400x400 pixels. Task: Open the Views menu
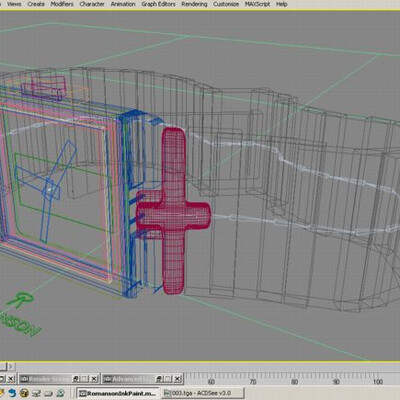[x=14, y=4]
